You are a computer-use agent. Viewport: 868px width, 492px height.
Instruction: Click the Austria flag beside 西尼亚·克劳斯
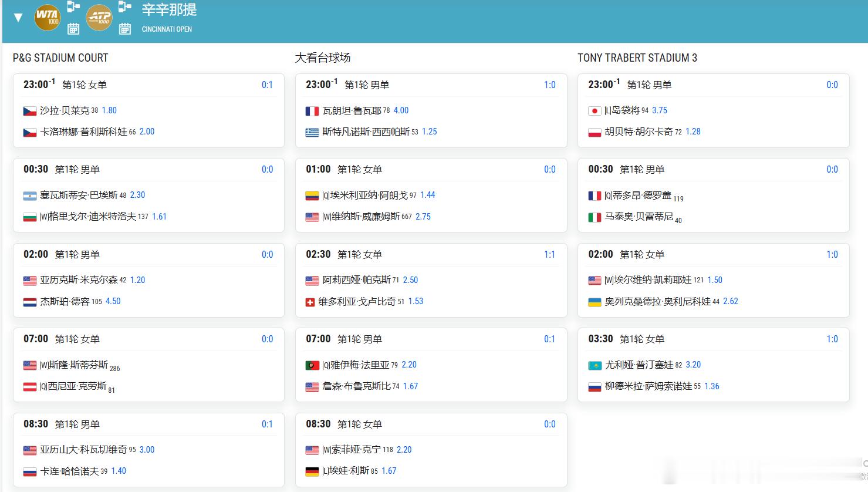[30, 387]
